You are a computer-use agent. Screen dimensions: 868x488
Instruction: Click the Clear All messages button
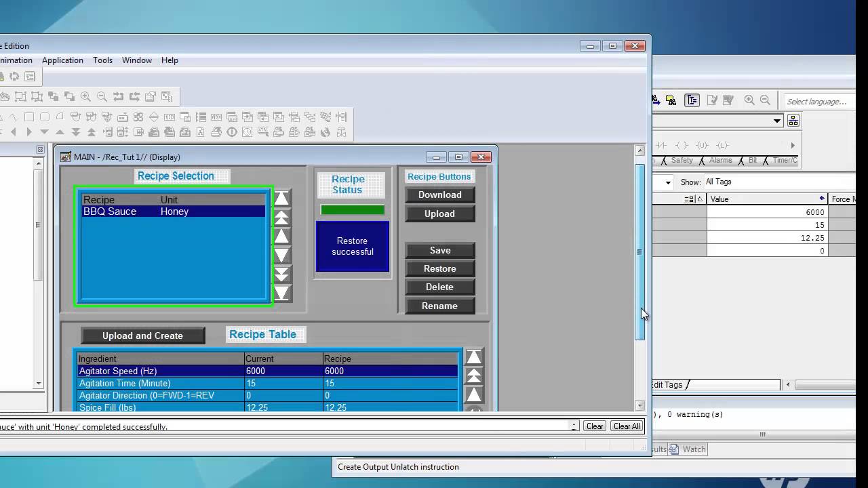tap(626, 426)
